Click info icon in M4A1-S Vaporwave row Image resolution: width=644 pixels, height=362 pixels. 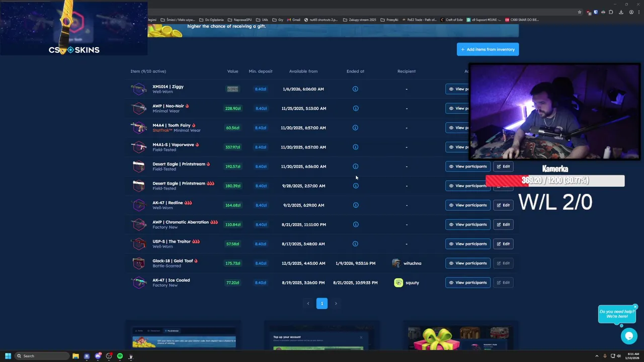point(355,147)
